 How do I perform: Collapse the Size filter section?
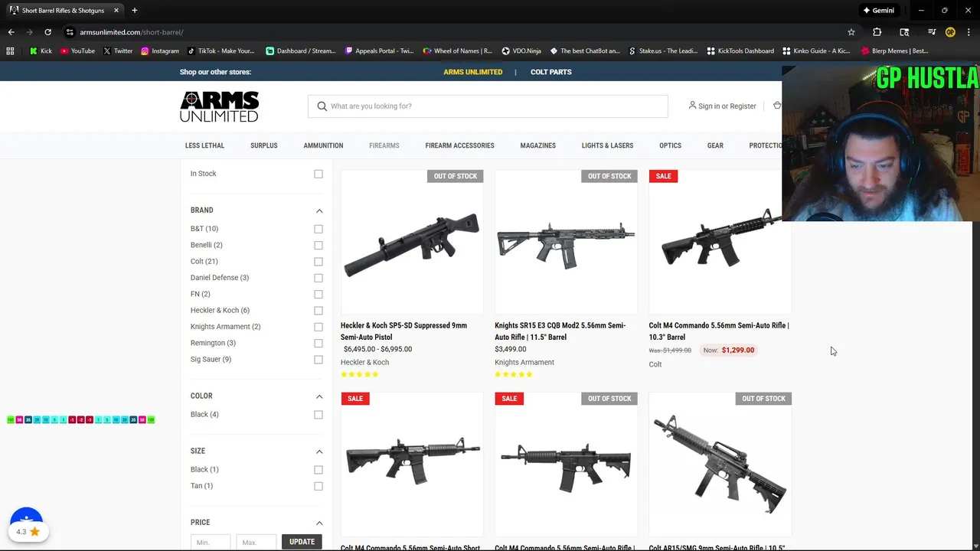coord(319,452)
